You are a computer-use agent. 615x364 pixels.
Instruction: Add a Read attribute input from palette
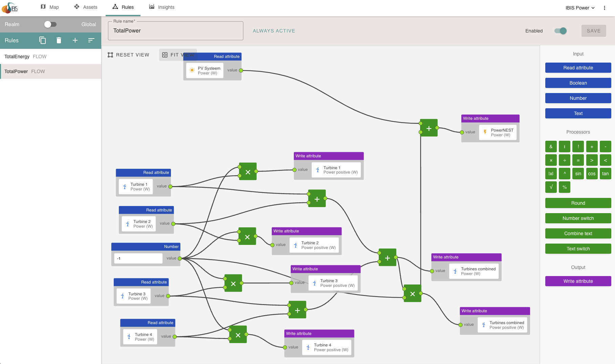click(578, 68)
